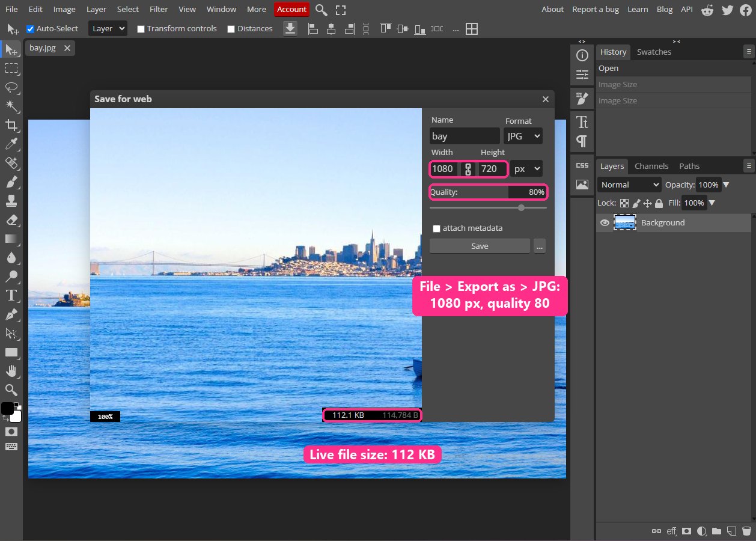Open the Format JPG dropdown
The height and width of the screenshot is (541, 756).
point(523,136)
